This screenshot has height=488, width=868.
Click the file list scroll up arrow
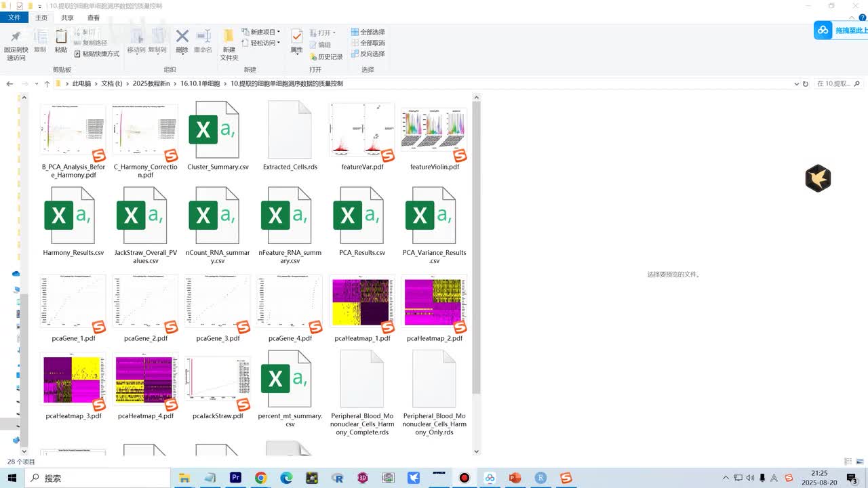click(476, 98)
